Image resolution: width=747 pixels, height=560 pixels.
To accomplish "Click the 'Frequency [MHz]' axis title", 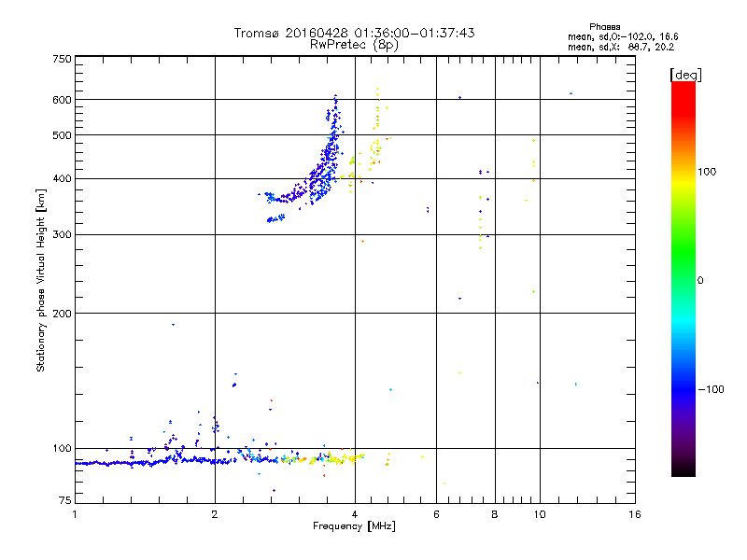I will (354, 526).
